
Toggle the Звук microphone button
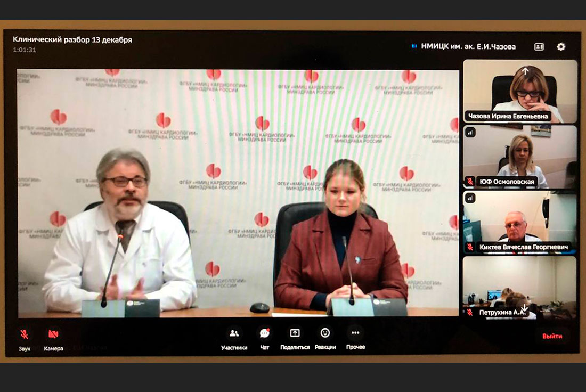tap(25, 334)
